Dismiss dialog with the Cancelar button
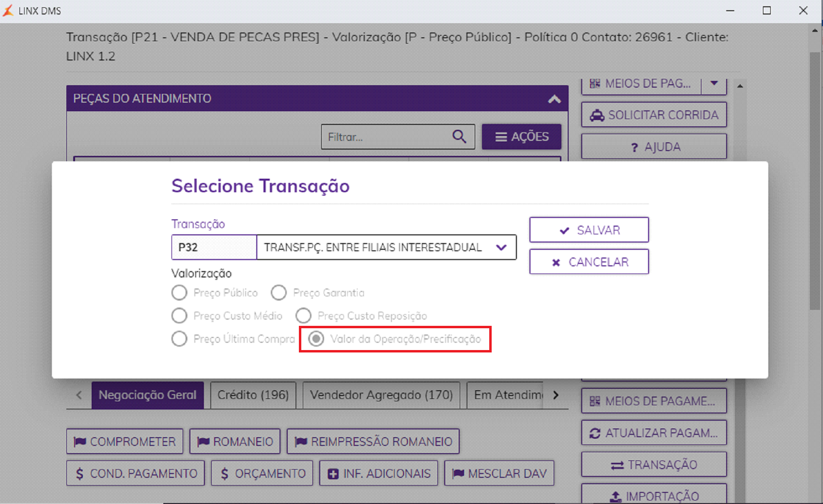Image resolution: width=823 pixels, height=504 pixels. [x=589, y=262]
